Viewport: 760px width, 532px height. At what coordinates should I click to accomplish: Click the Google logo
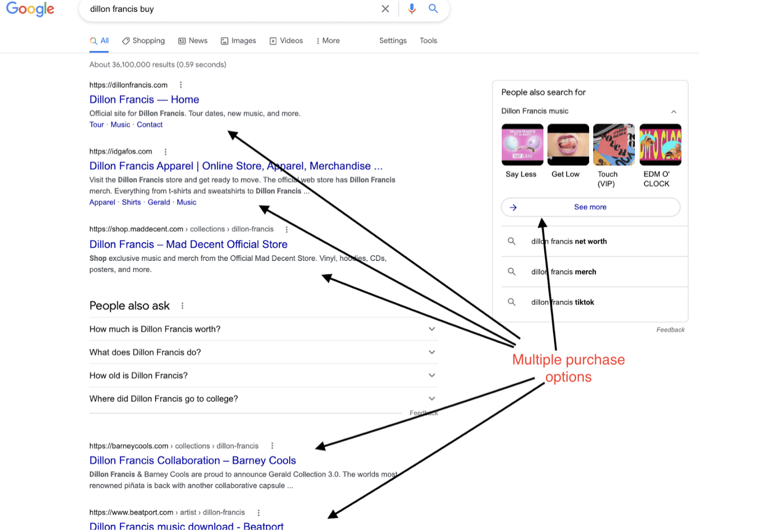point(29,9)
